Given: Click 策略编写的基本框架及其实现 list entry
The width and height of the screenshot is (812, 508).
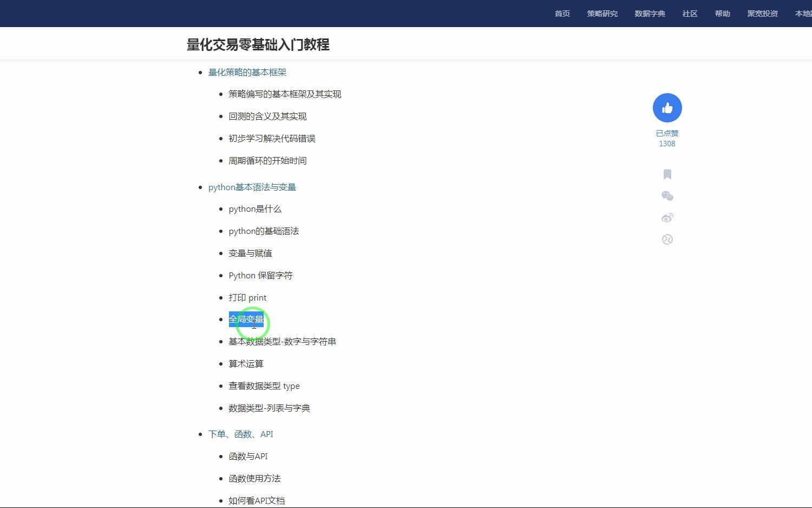Looking at the screenshot, I should click(x=285, y=94).
